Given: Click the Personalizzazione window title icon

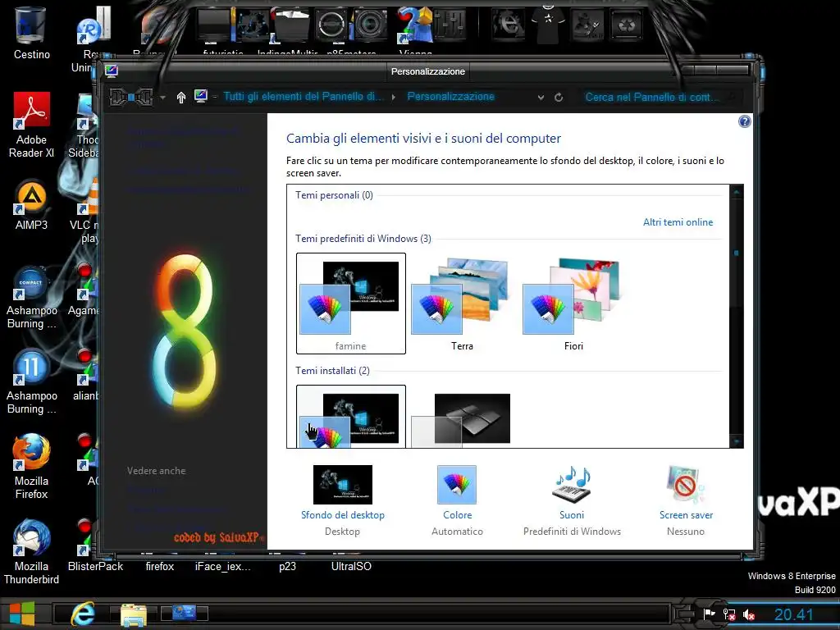Looking at the screenshot, I should (112, 71).
